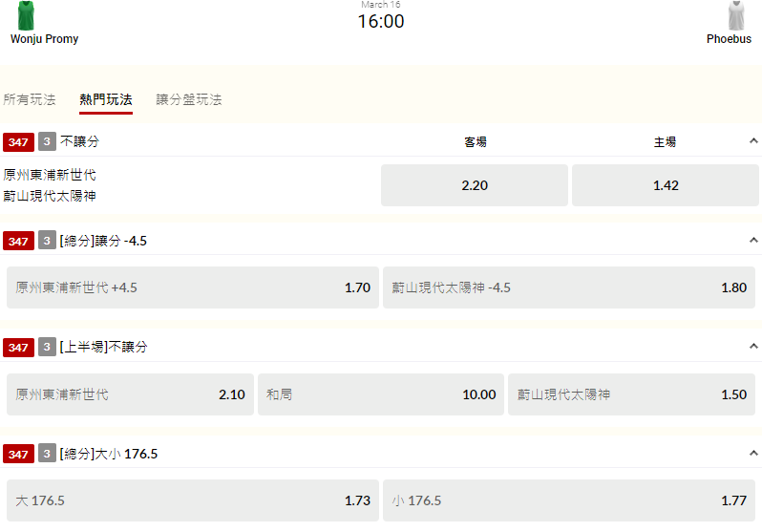The image size is (762, 532).
Task: Click grey 3 badge beside [總分]大小 176.5
Action: 47,455
